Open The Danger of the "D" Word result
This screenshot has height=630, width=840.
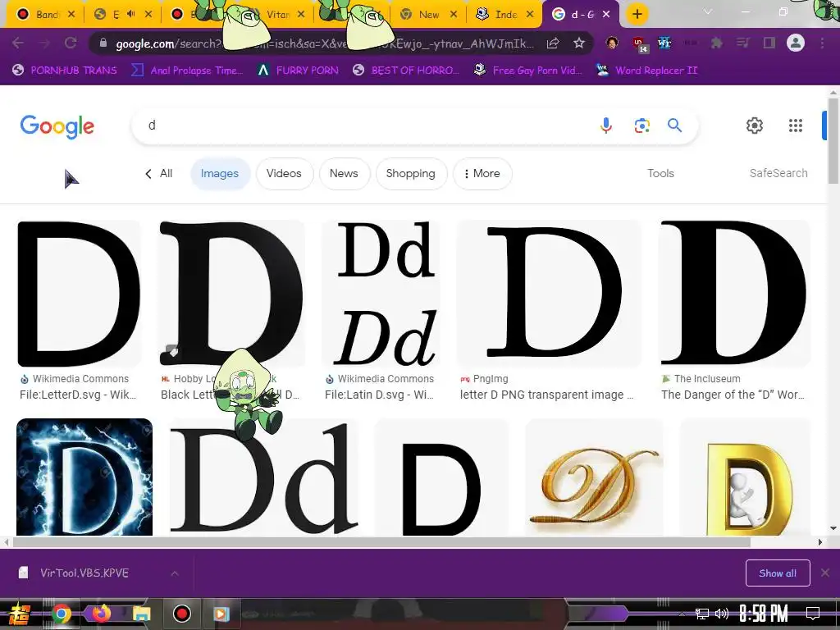[733, 395]
